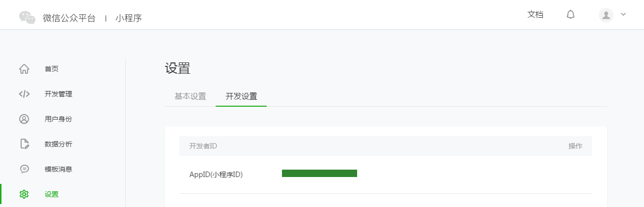Open the 文档 link in header
This screenshot has height=207, width=644.
(x=535, y=15)
